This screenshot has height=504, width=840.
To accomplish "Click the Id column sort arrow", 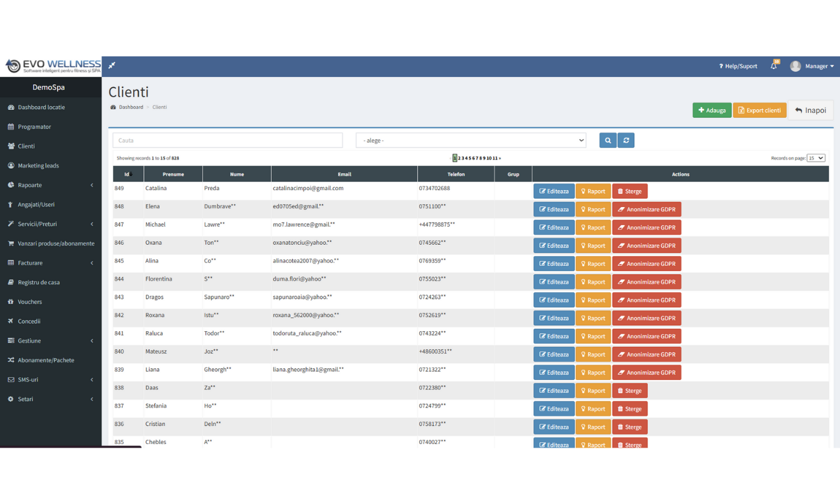I will click(131, 175).
